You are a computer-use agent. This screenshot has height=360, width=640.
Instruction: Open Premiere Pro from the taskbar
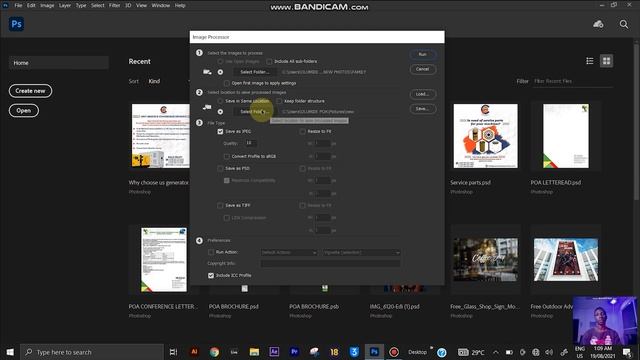click(294, 352)
